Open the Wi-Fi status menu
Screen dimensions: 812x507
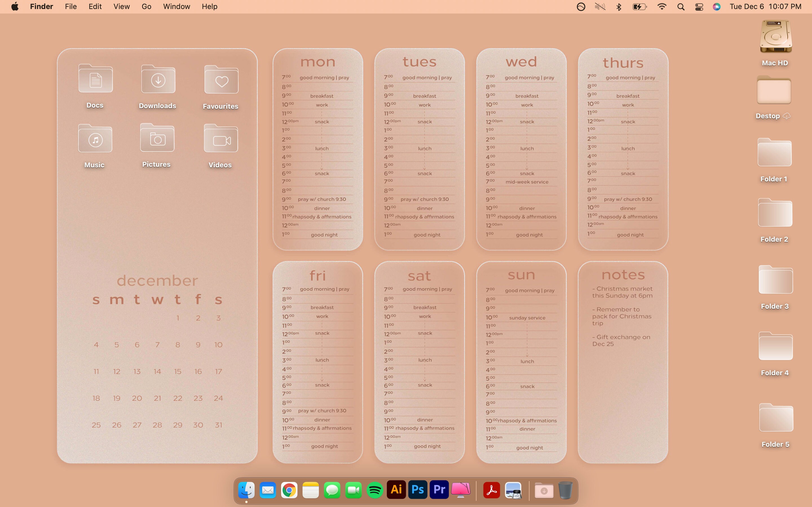click(661, 6)
